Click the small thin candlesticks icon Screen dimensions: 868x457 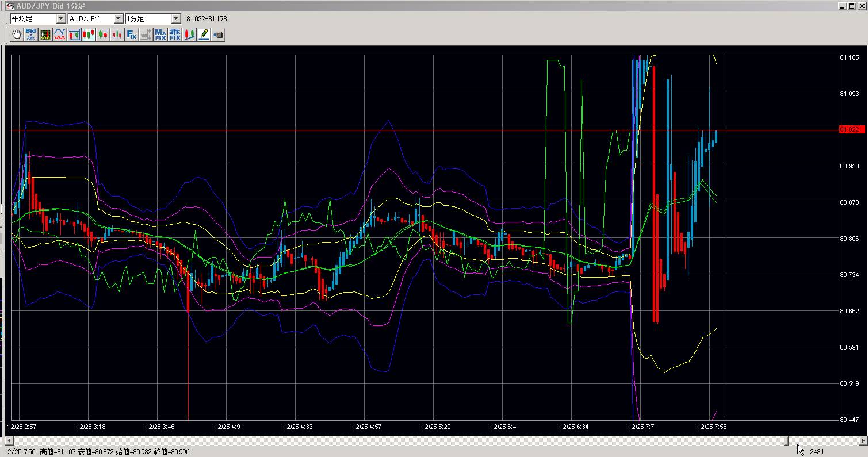(x=117, y=34)
